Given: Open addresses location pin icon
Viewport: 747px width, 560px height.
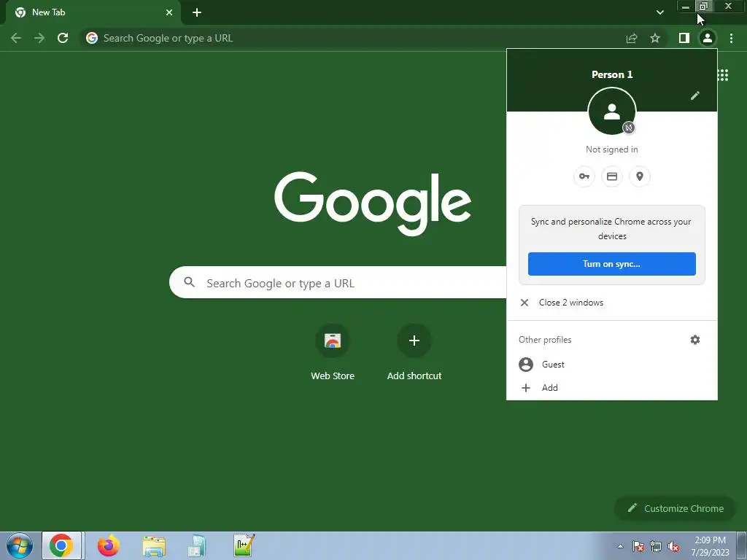Looking at the screenshot, I should (640, 176).
